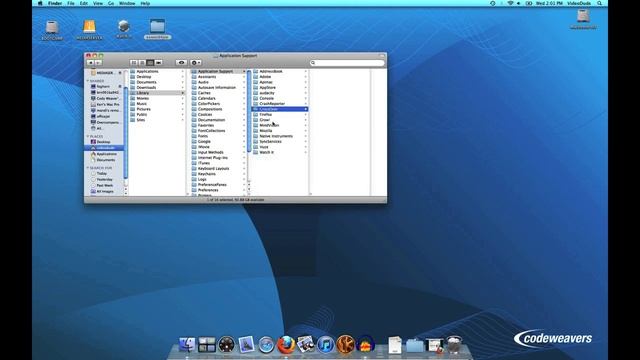Select the Preferences folder in second column
The image size is (640, 360).
[218, 190]
